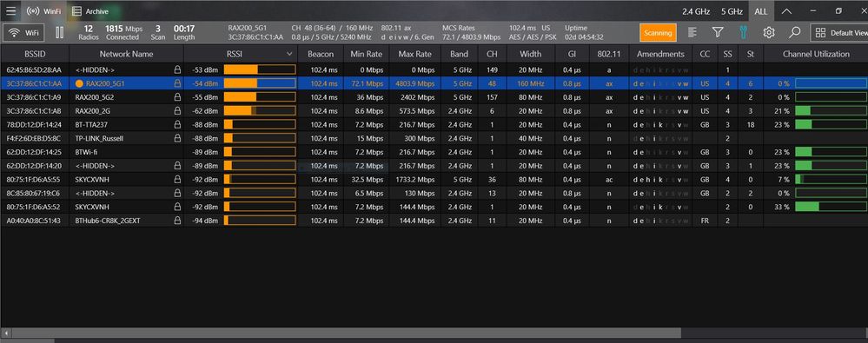
Task: Filter to 2.4 GHz band
Action: [697, 11]
